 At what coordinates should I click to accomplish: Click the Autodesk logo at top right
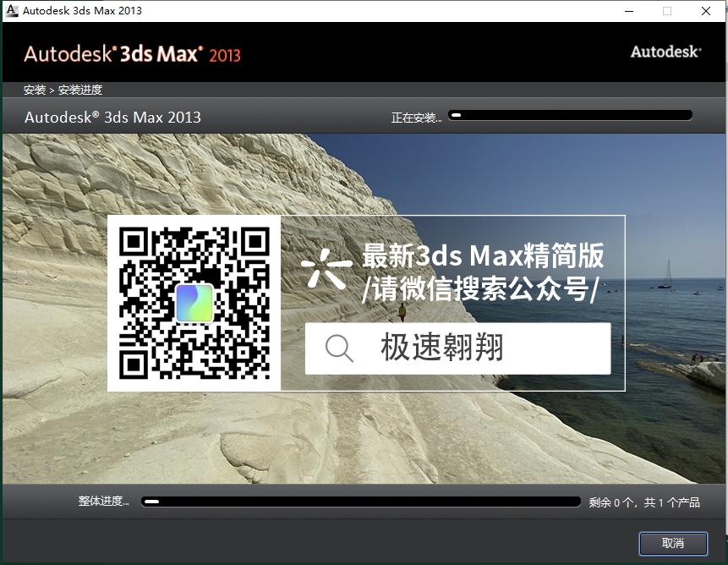(665, 52)
